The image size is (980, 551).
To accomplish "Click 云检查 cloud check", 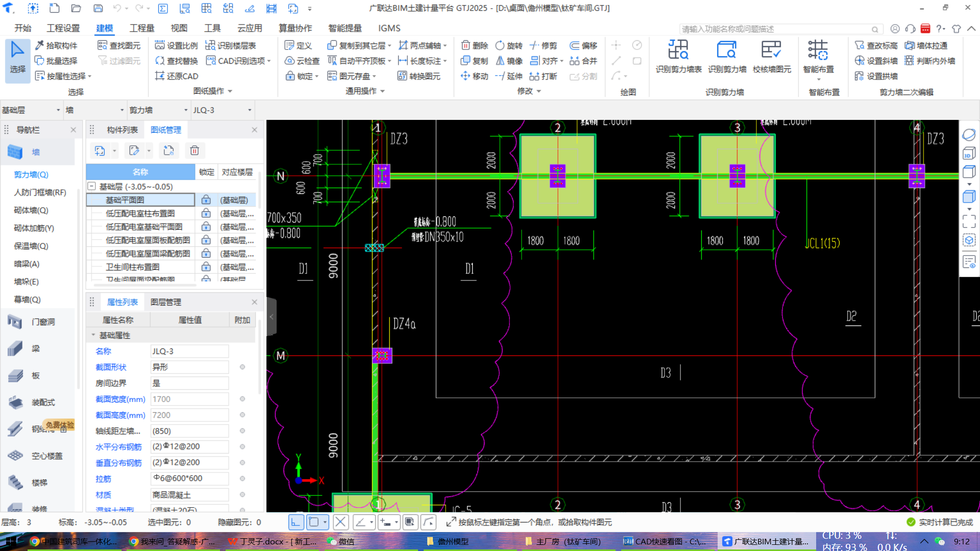I will coord(302,61).
